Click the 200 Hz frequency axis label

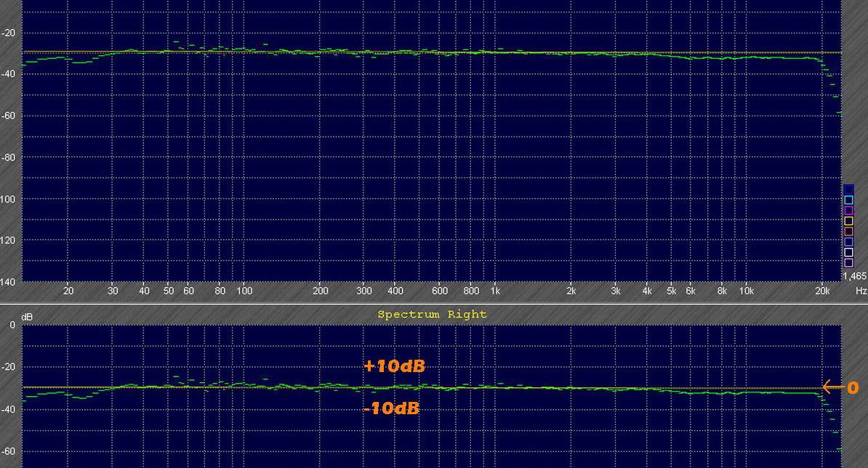pos(321,291)
